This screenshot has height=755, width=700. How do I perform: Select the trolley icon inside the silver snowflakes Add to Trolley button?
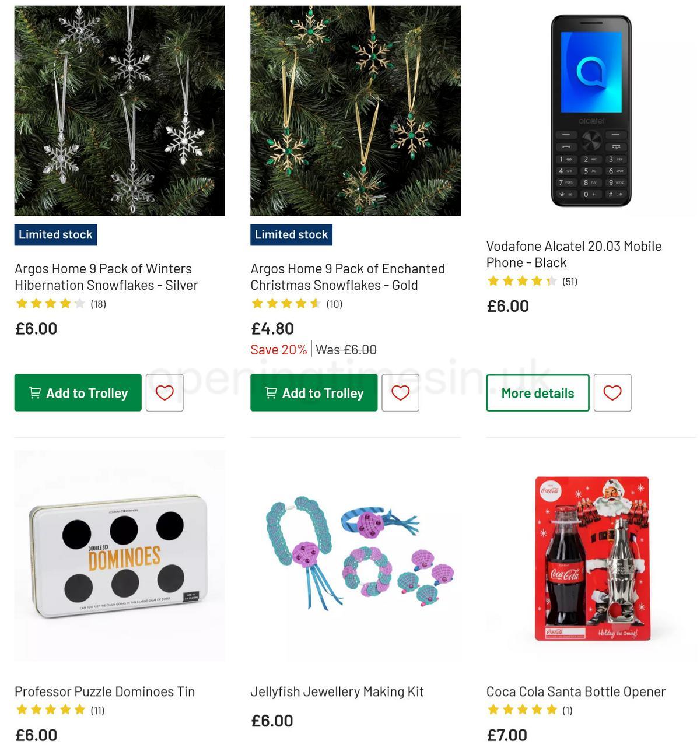point(35,393)
